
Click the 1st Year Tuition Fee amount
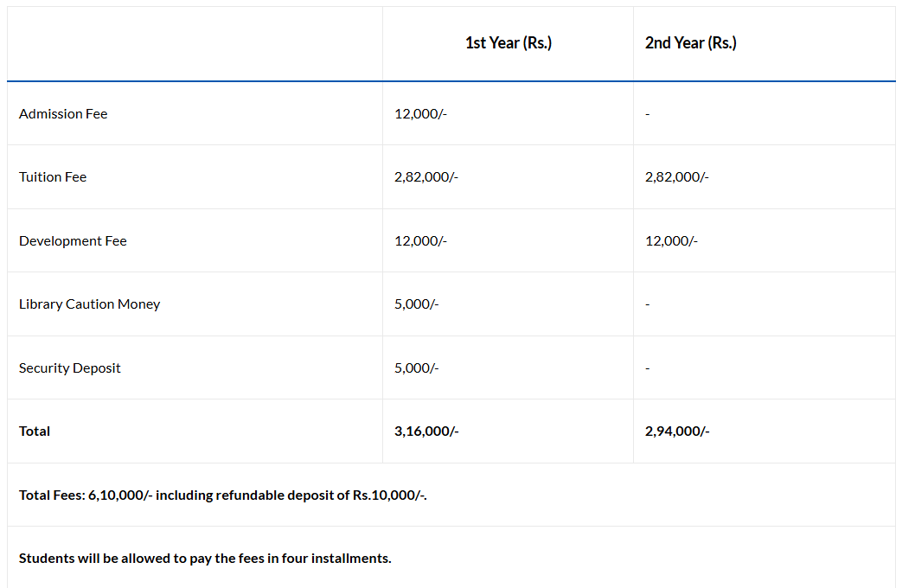(x=426, y=177)
